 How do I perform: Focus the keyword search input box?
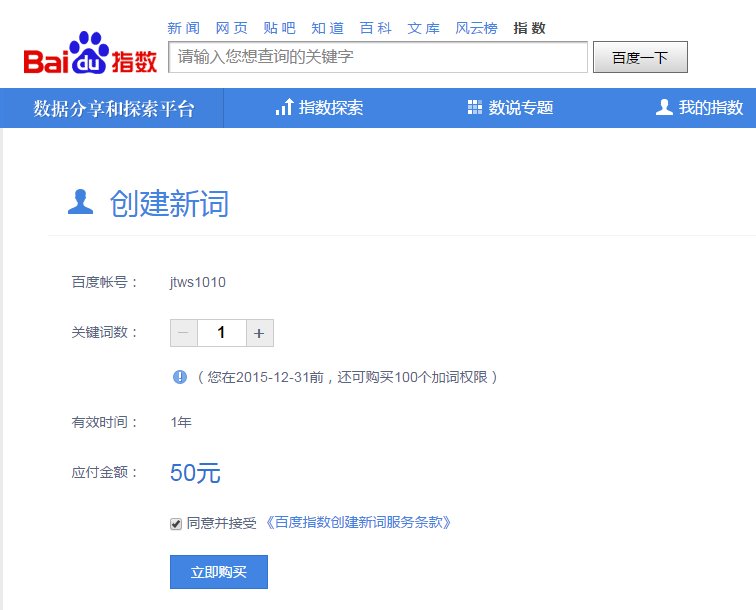[378, 57]
